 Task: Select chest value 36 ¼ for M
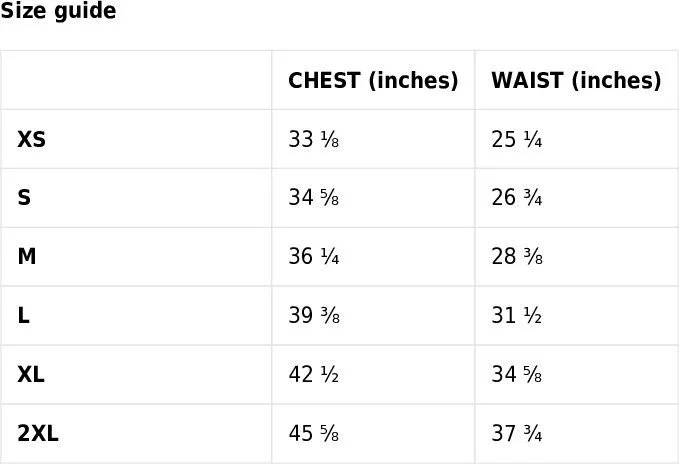click(x=314, y=257)
